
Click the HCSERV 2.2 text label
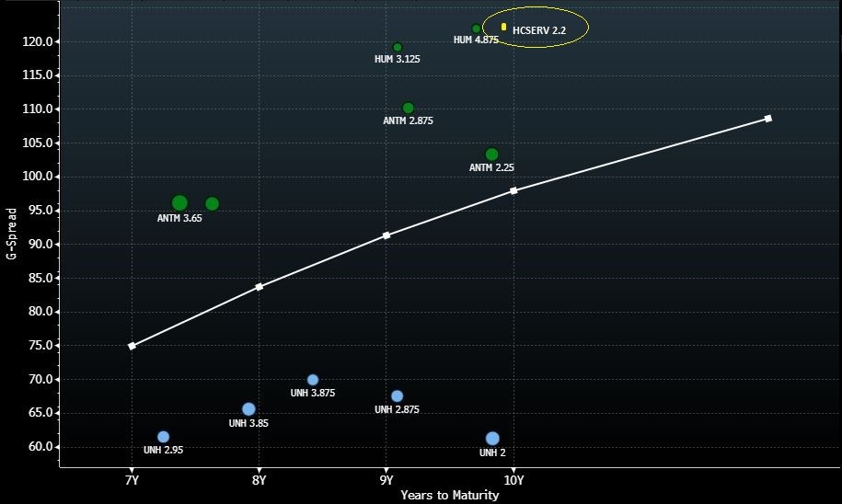538,31
